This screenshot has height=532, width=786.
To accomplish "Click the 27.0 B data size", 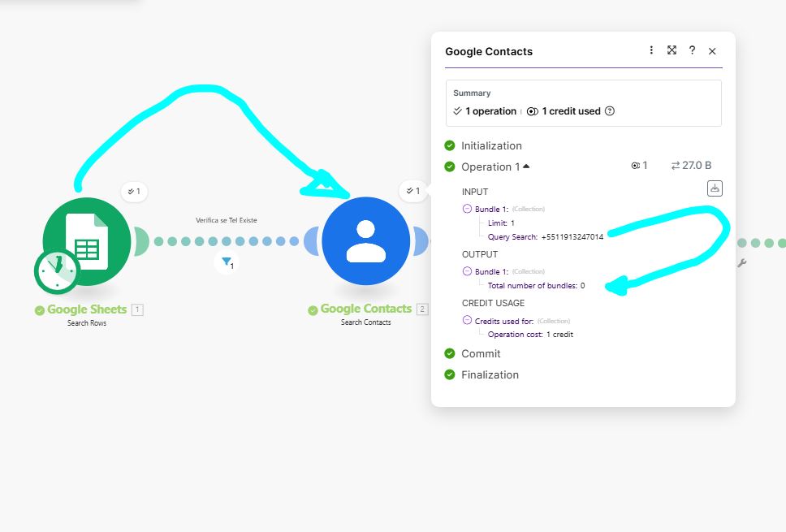I will (x=691, y=165).
